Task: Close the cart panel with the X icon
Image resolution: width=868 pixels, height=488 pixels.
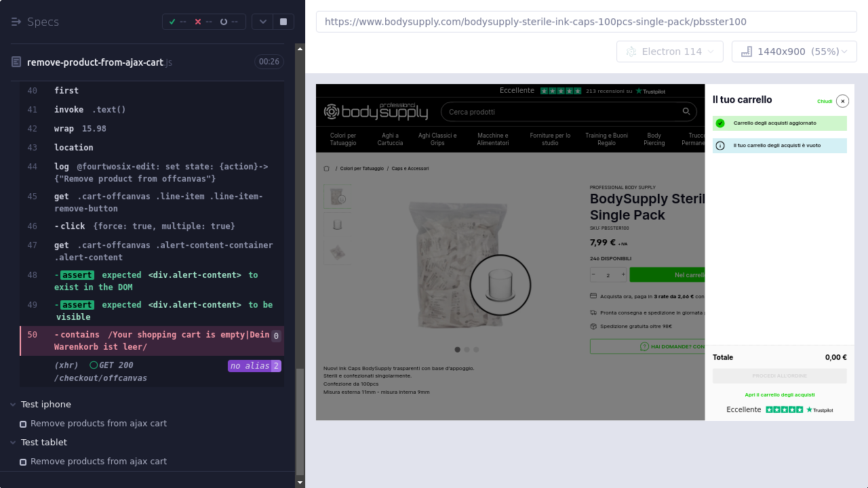Action: tap(842, 101)
